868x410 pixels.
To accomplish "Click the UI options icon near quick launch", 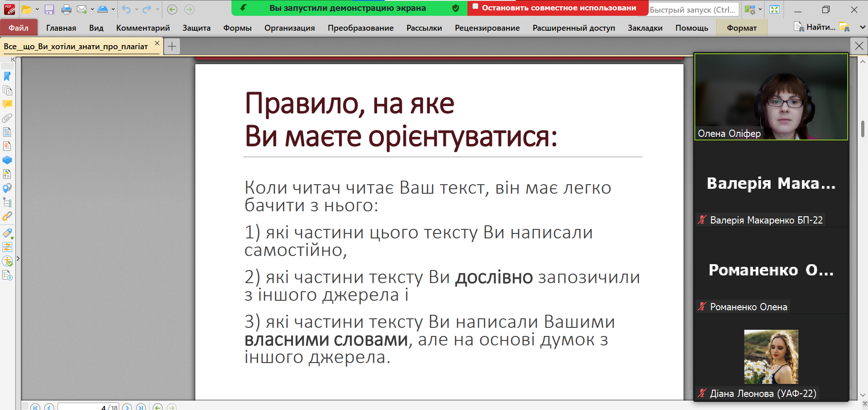I will [x=750, y=9].
